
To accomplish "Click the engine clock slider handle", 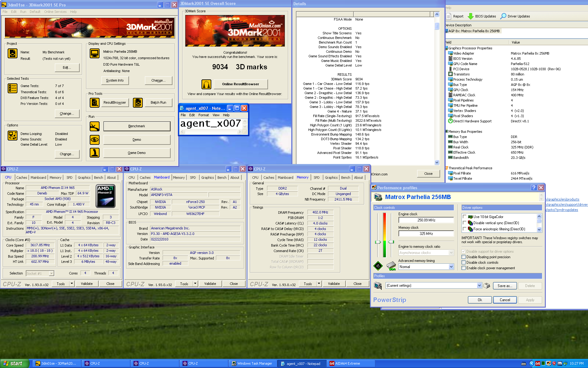I will (x=378, y=242).
